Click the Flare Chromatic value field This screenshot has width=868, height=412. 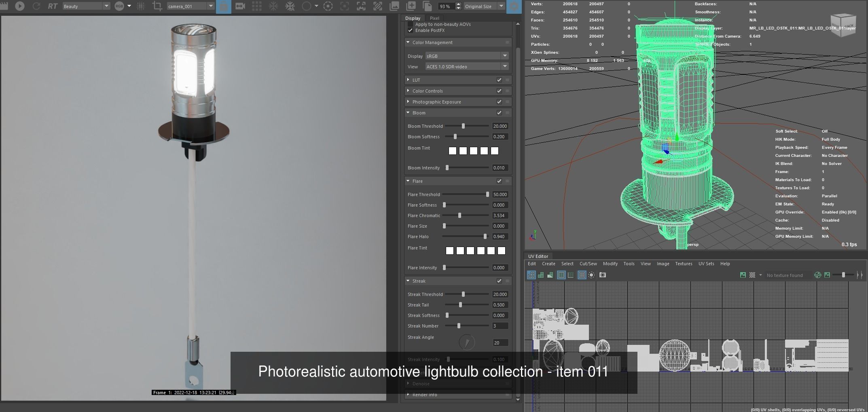click(500, 216)
